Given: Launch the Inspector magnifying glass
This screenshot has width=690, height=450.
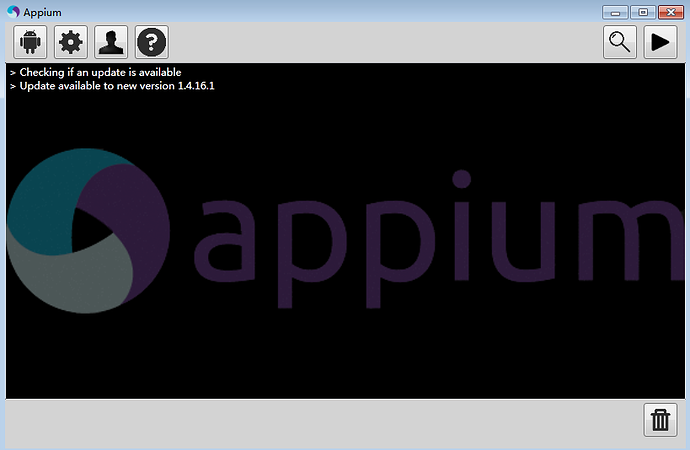Looking at the screenshot, I should pos(620,42).
